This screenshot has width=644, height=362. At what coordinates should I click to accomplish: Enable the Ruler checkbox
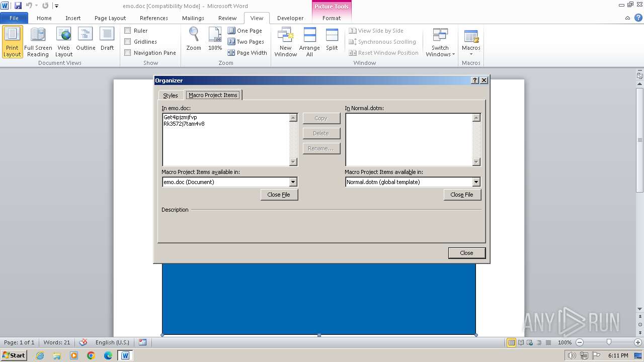pyautogui.click(x=128, y=31)
